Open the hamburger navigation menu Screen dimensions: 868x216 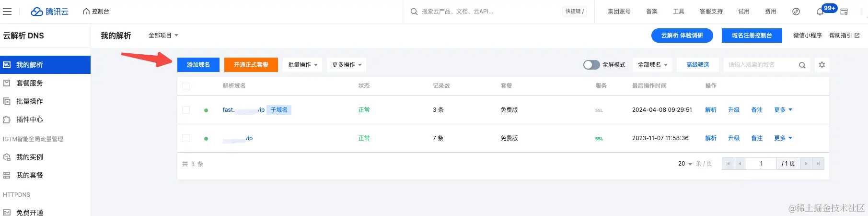(7, 12)
